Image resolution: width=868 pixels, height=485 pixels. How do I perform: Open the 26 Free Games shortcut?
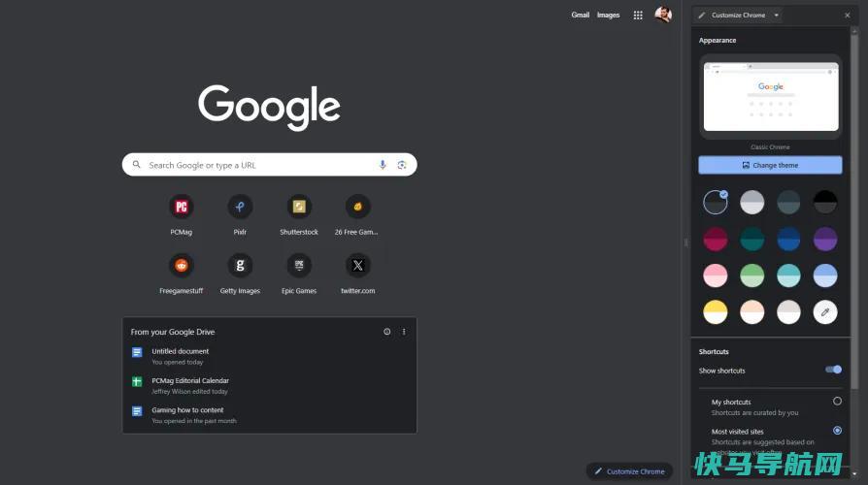click(357, 215)
